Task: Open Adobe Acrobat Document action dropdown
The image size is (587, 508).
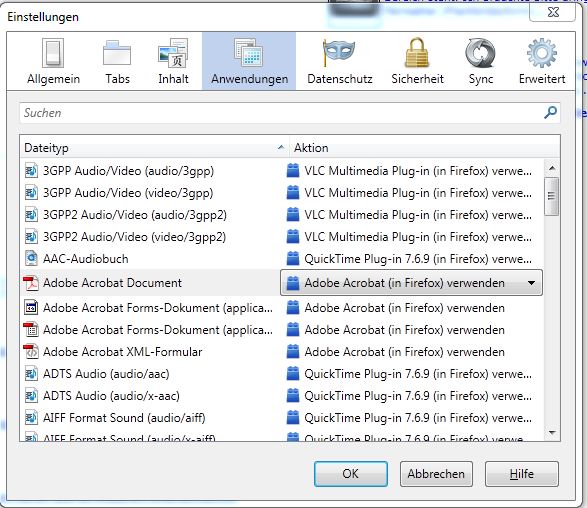Action: pos(411,283)
